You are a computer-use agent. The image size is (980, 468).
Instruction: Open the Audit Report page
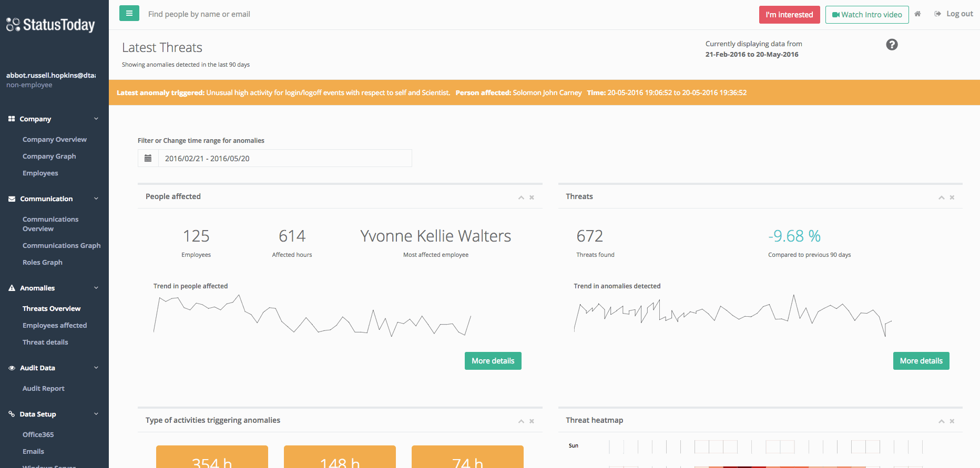pyautogui.click(x=44, y=389)
